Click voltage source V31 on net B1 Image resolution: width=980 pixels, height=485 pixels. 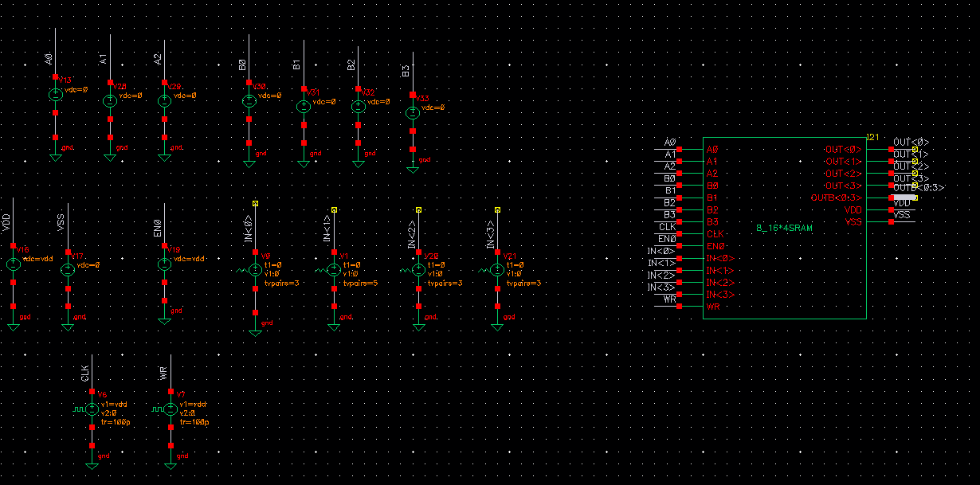click(x=303, y=107)
